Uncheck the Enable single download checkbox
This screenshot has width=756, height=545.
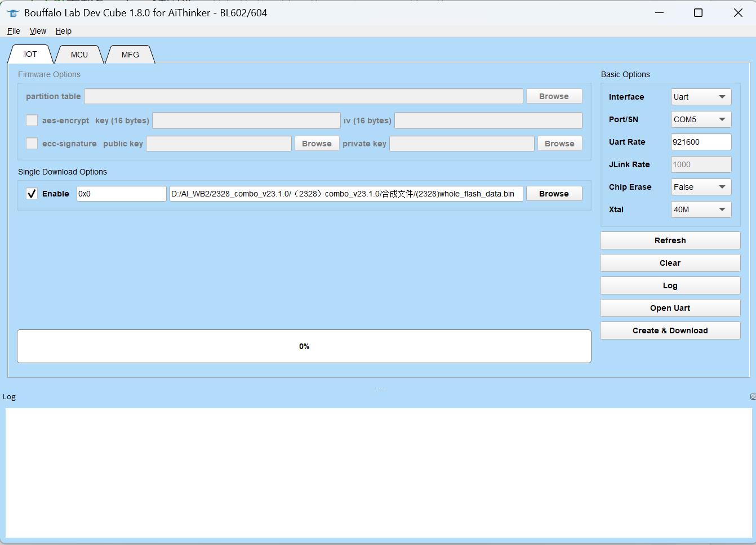(x=32, y=194)
